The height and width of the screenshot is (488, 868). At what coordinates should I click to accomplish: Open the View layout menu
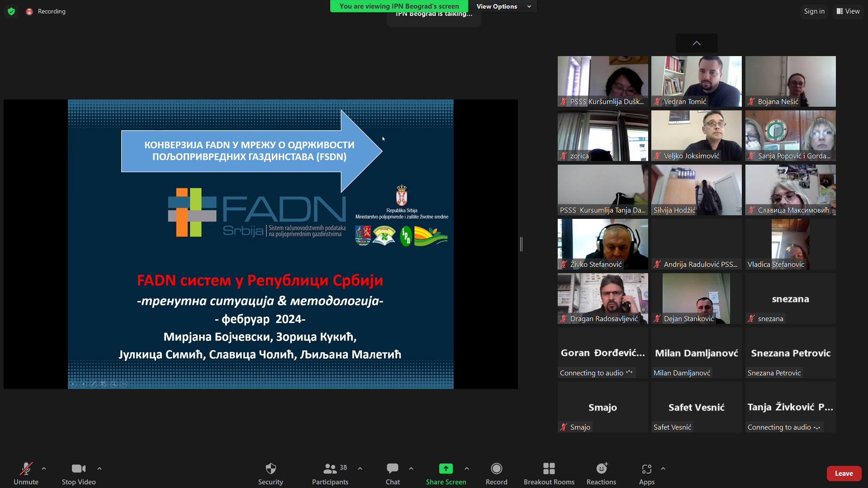(848, 11)
